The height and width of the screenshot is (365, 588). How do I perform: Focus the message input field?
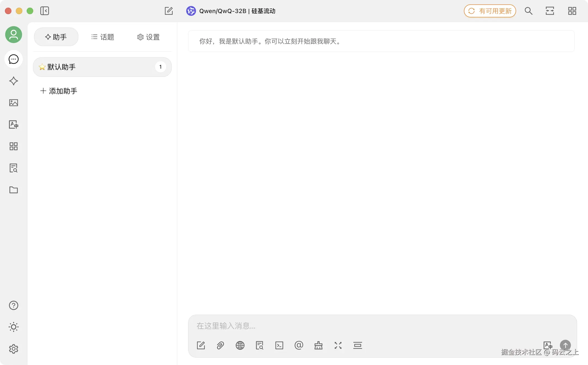coord(381,326)
